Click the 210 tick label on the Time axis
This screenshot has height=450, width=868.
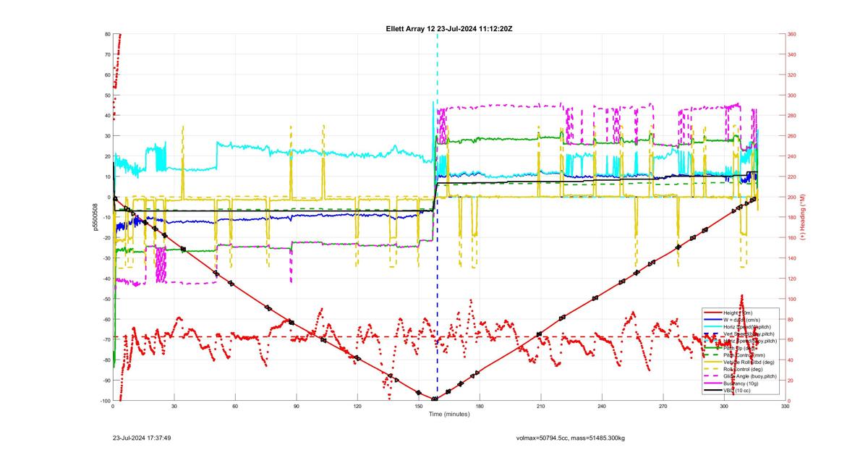[540, 407]
